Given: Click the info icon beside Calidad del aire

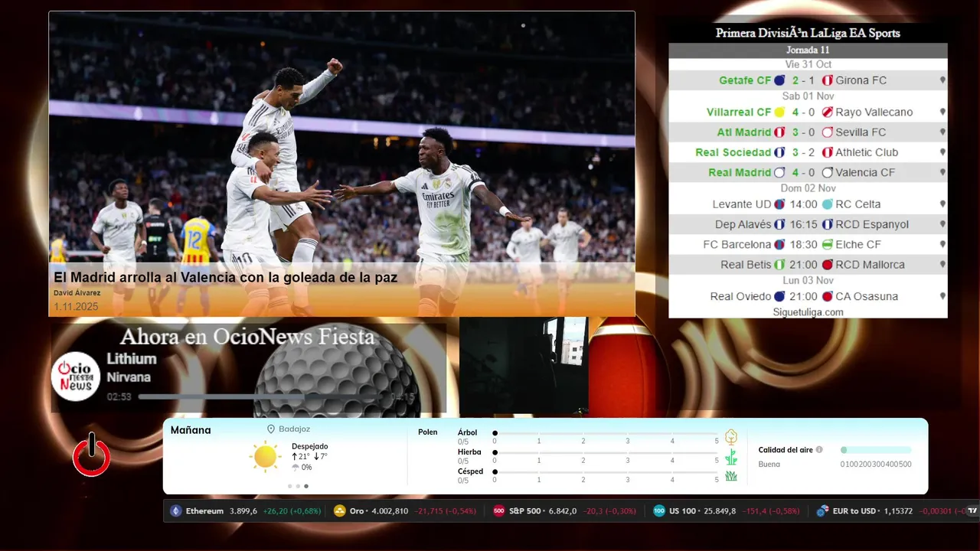Looking at the screenshot, I should [x=819, y=450].
